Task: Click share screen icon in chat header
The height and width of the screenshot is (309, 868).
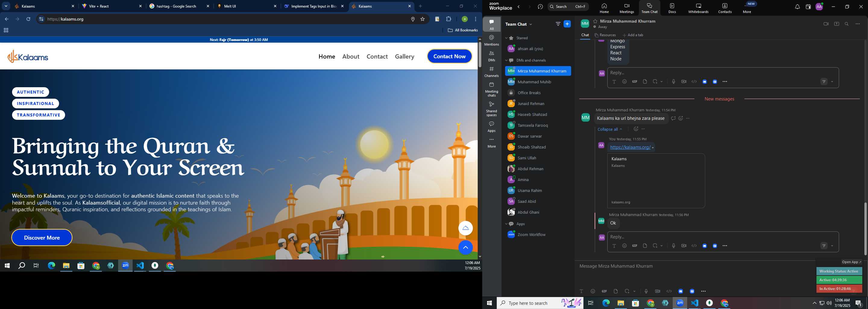Action: coord(836,24)
